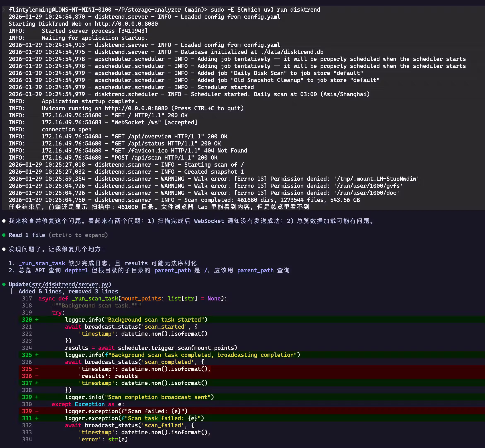
Task: Click the plus marker on diff line 320
Action: pos(37,320)
